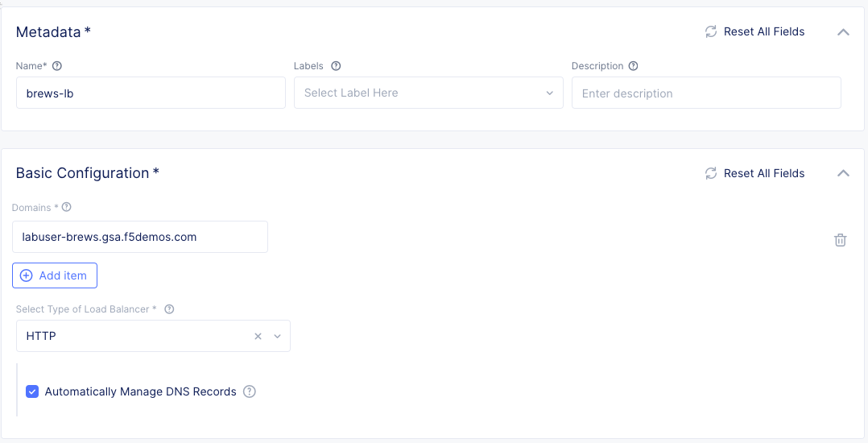Click the Automatically Manage DNS Records label
This screenshot has width=868, height=443.
140,391
